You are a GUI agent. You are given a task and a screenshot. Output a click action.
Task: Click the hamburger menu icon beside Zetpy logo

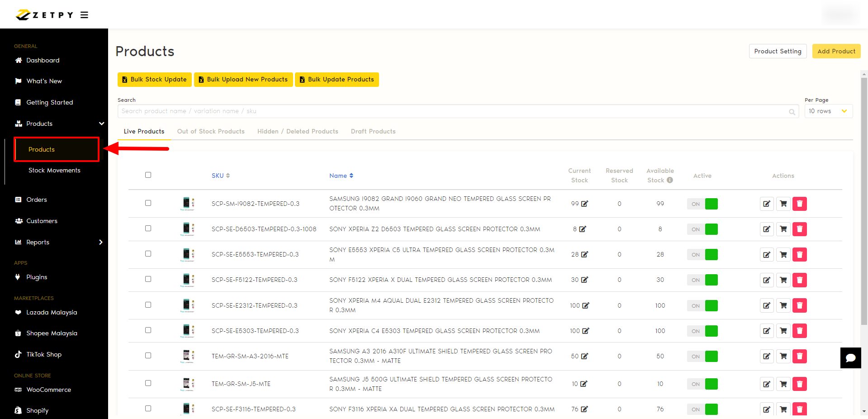point(84,15)
